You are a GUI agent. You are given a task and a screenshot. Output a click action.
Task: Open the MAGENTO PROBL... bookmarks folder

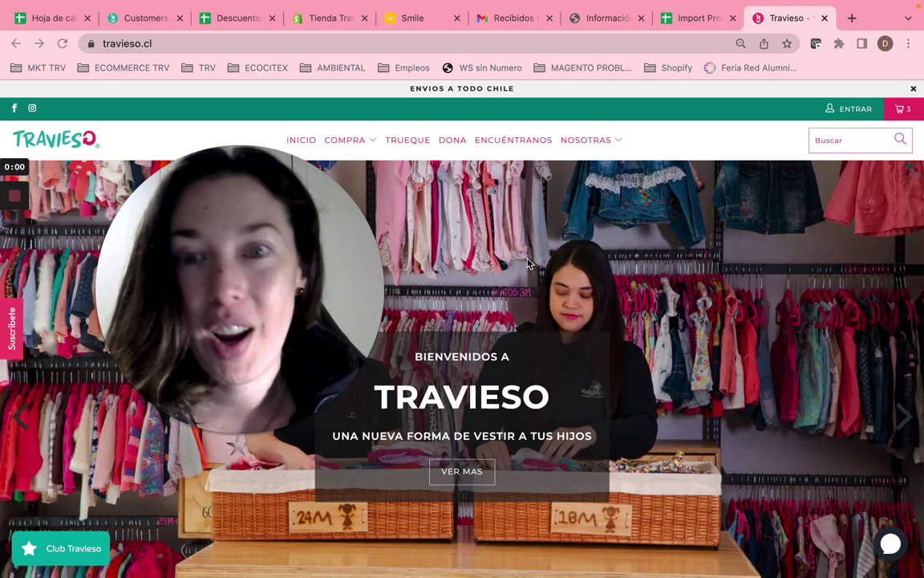coord(583,67)
